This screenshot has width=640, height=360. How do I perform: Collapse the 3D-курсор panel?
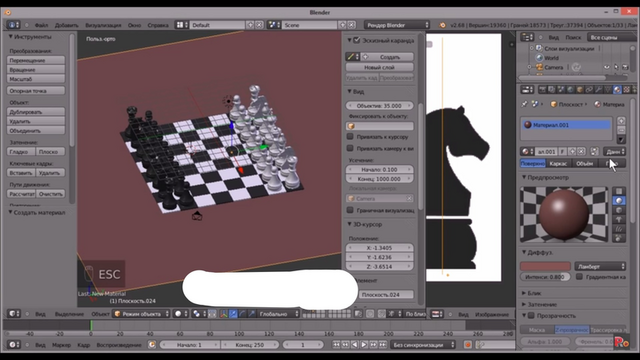pyautogui.click(x=349, y=224)
